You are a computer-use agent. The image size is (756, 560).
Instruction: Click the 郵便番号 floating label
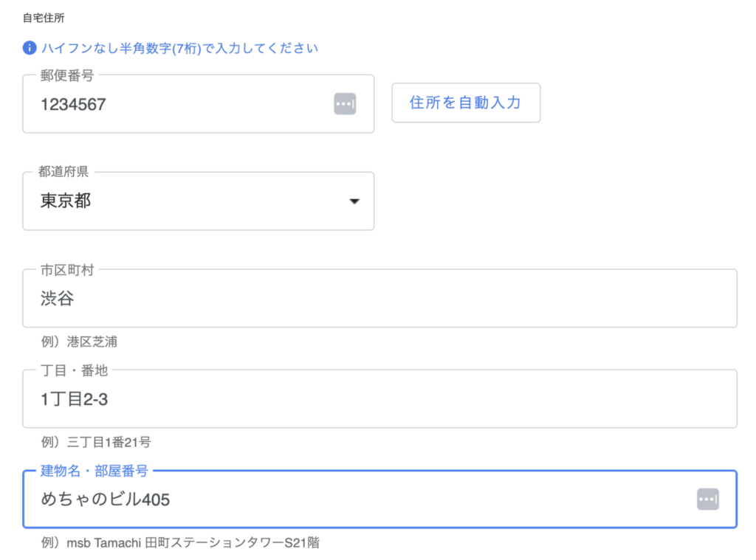click(66, 76)
